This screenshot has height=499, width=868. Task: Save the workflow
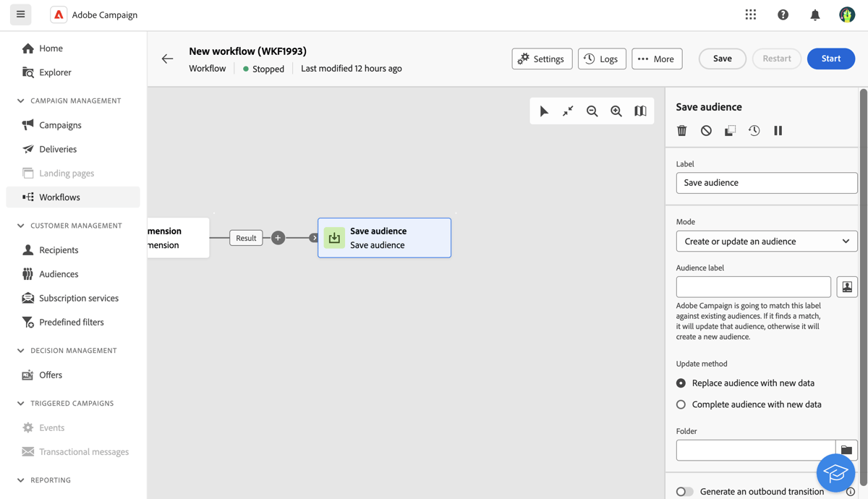point(722,59)
